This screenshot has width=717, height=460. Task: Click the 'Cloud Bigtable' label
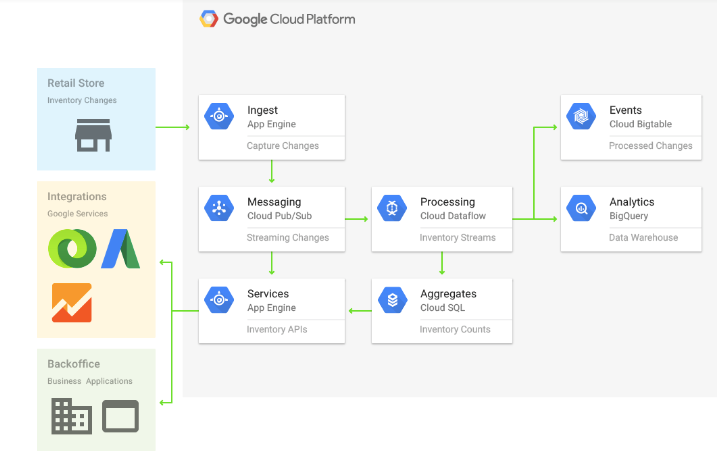coord(640,124)
